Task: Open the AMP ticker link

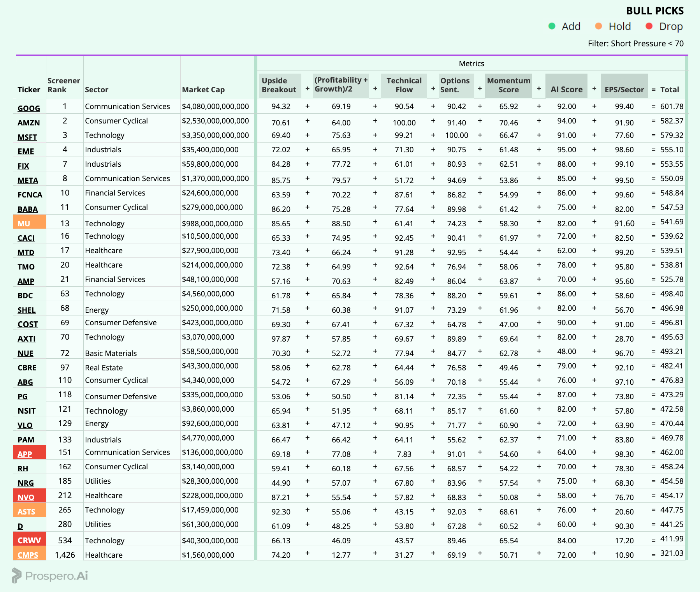Action: coord(26,281)
